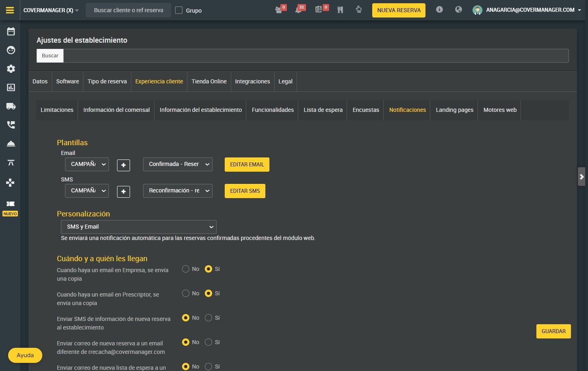Open notifications bell with 32 badge
The image size is (588, 371).
pos(300,9)
